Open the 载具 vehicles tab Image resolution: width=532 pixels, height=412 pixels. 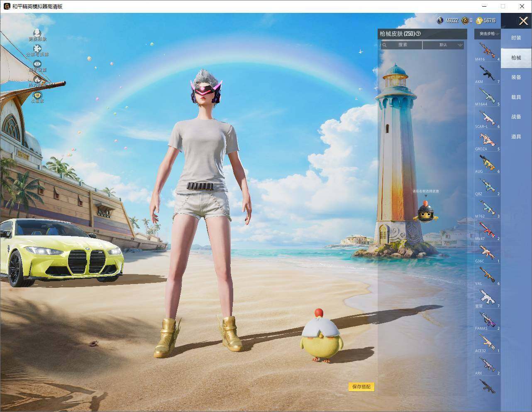[516, 97]
